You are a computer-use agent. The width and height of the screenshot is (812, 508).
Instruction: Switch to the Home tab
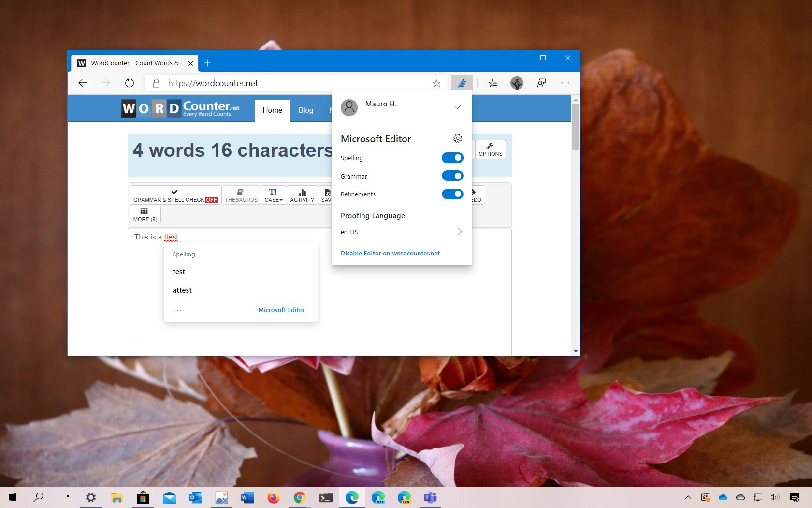272,110
